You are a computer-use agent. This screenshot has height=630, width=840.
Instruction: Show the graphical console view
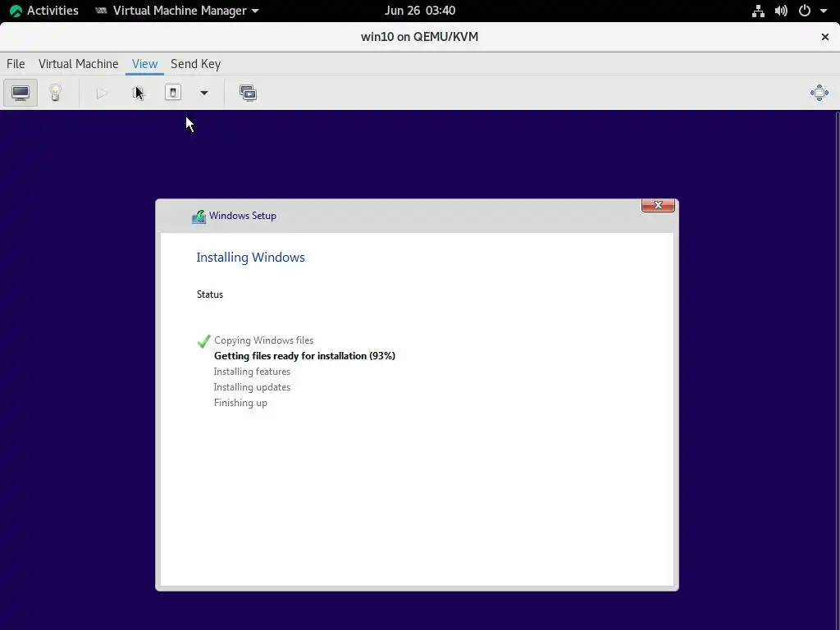point(21,93)
